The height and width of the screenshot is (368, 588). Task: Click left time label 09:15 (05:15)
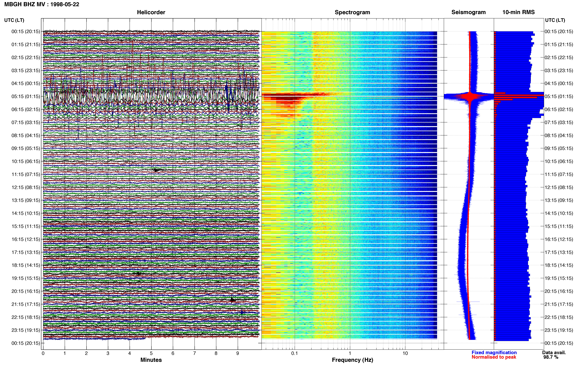pyautogui.click(x=26, y=148)
